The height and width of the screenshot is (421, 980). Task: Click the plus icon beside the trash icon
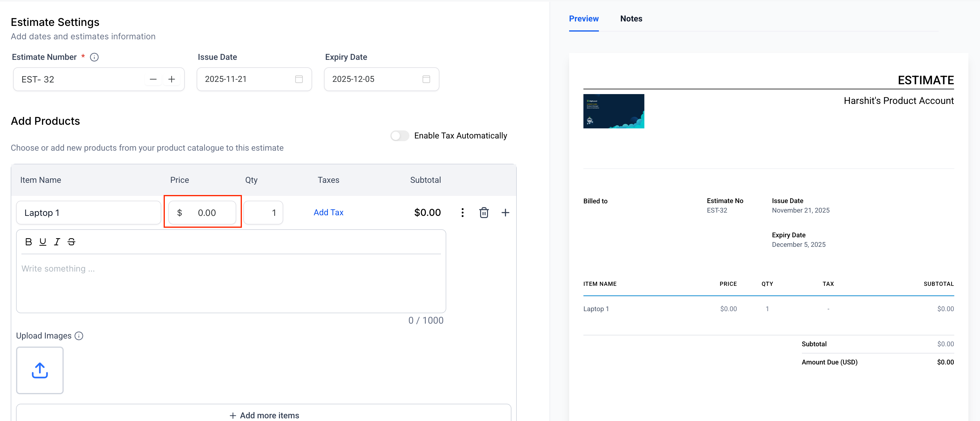coord(505,212)
